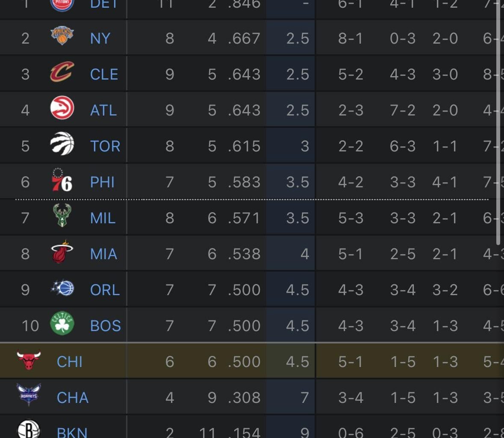Click the Charlotte Hornets logo

coord(29,397)
